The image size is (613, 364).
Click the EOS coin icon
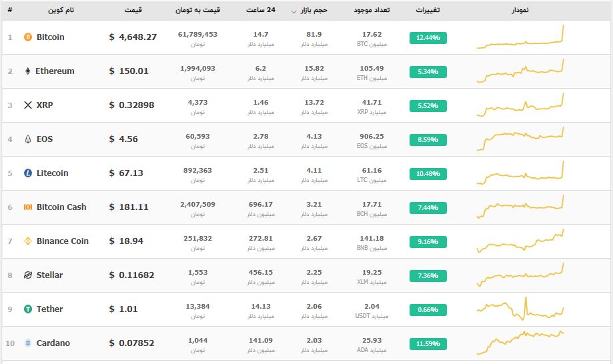(28, 139)
